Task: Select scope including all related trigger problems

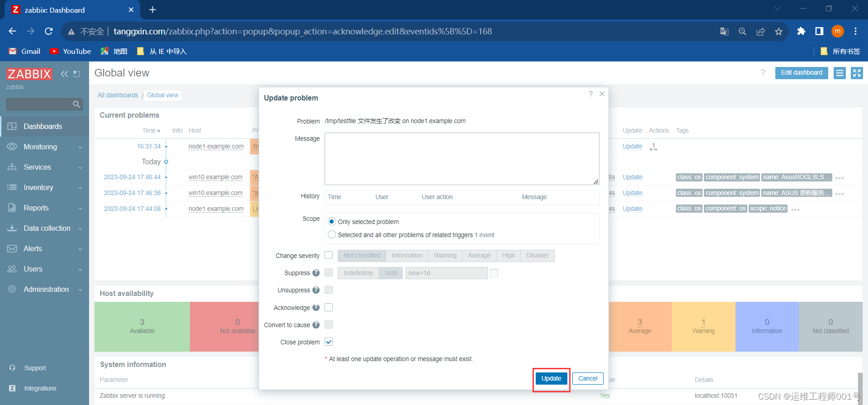Action: click(x=332, y=234)
